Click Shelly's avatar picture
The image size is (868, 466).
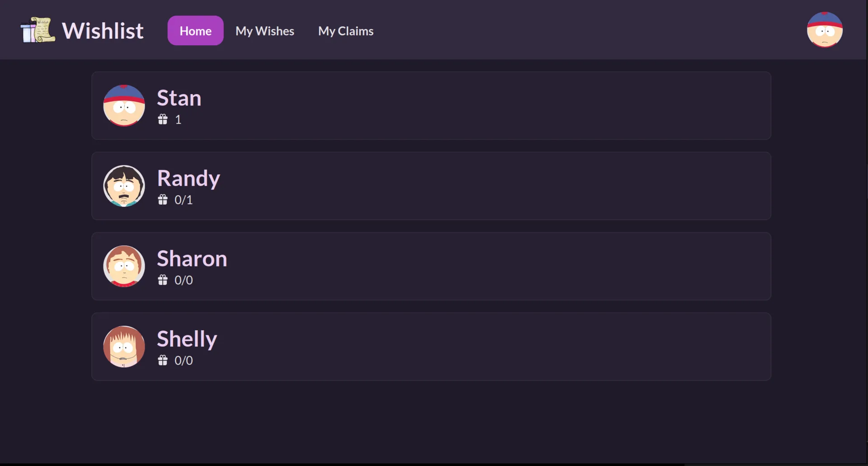(x=124, y=347)
